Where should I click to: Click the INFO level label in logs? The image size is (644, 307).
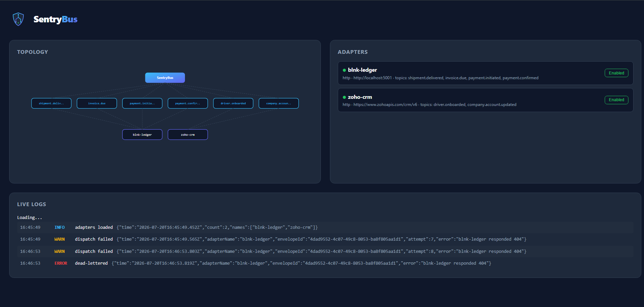tap(60, 227)
